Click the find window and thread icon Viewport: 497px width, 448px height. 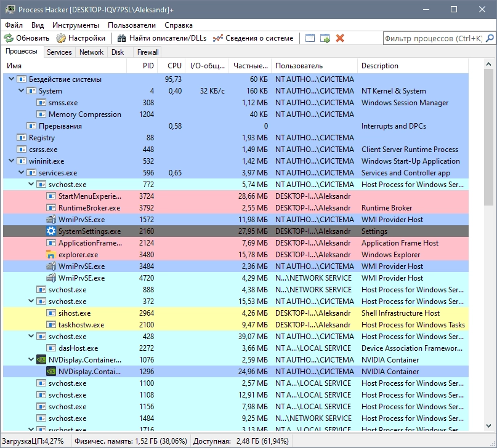pyautogui.click(x=325, y=38)
